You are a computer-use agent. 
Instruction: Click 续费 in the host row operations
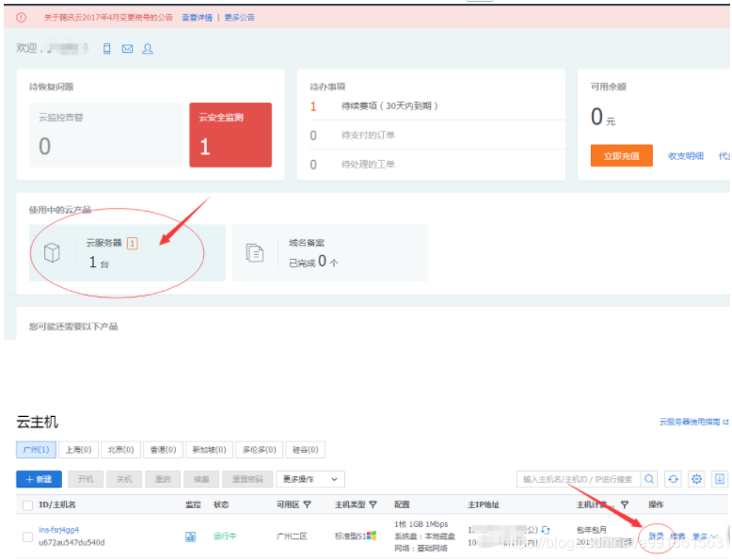677,536
